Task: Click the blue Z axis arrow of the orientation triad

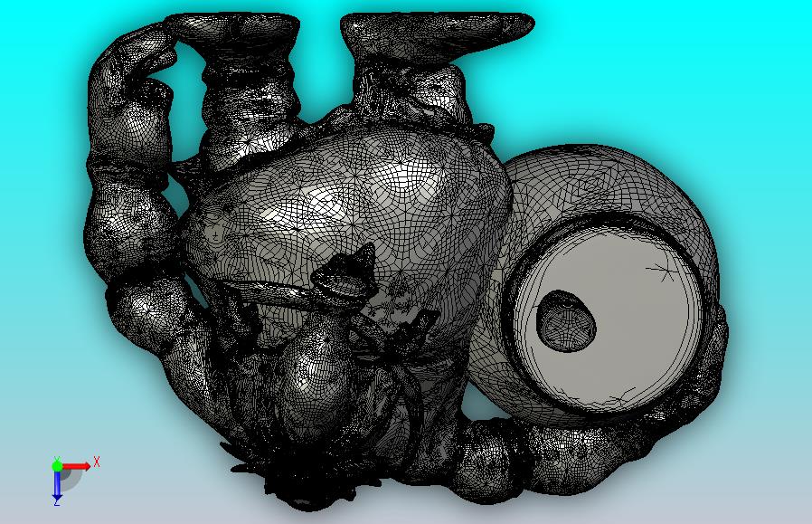Action: tap(57, 485)
